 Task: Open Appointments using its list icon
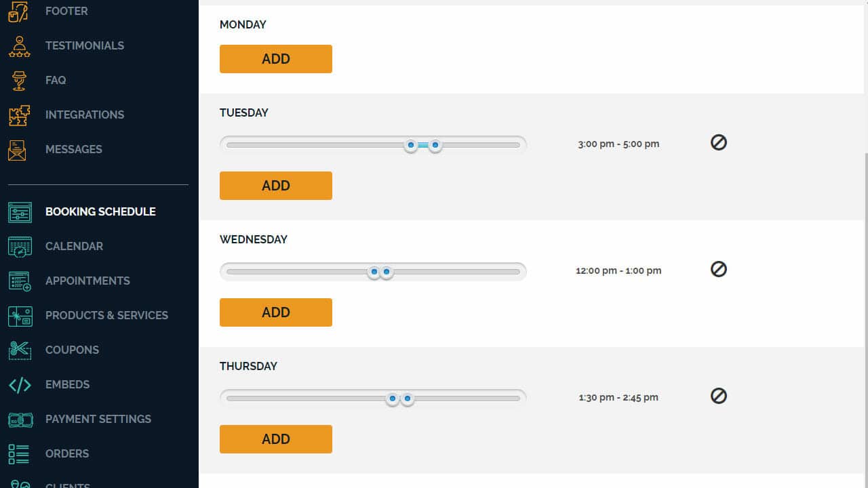(x=20, y=281)
